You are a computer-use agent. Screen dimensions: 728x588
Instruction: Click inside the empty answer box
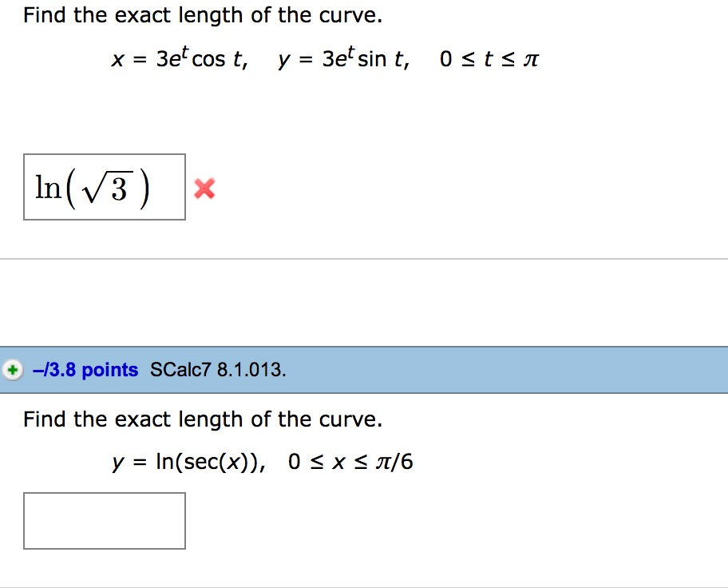[104, 520]
